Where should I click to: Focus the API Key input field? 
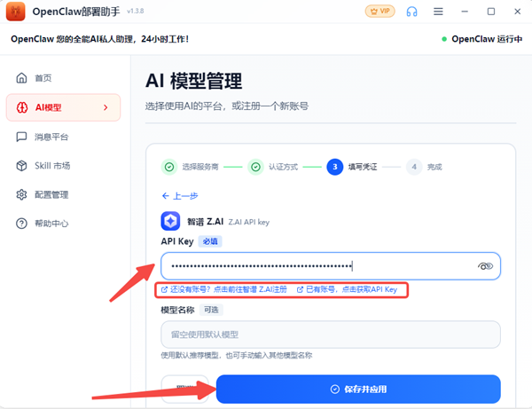[331, 266]
